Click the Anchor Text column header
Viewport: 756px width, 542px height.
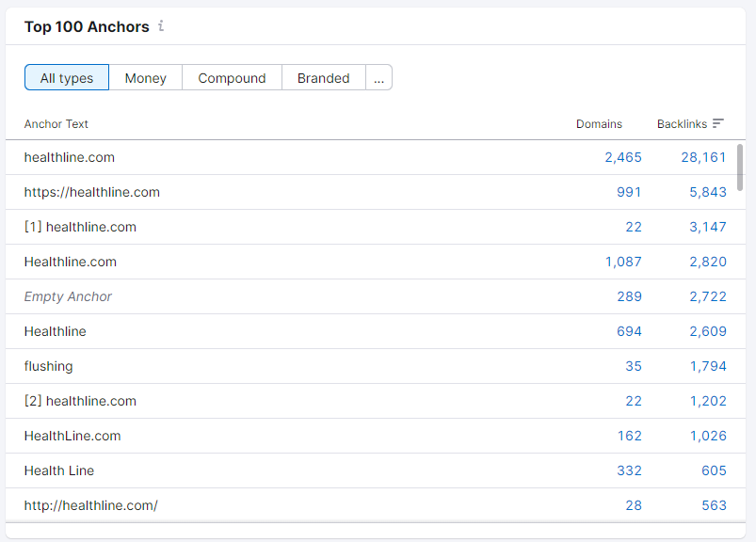[x=56, y=124]
